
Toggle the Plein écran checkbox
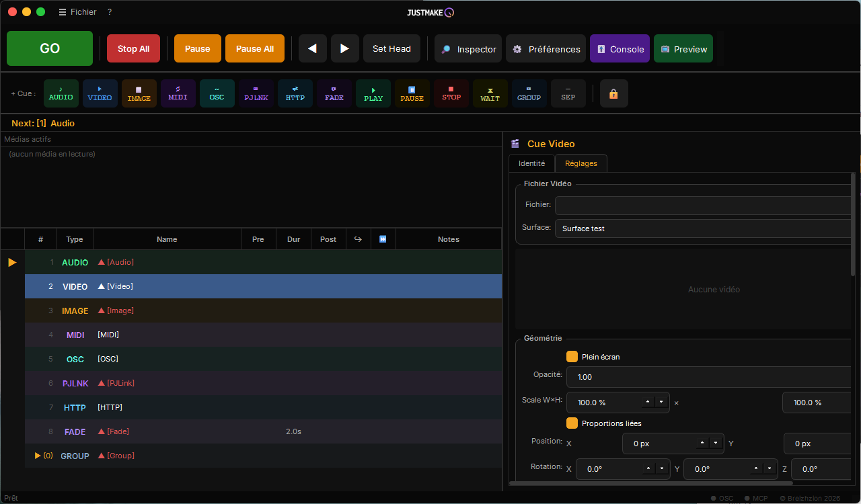(x=572, y=357)
